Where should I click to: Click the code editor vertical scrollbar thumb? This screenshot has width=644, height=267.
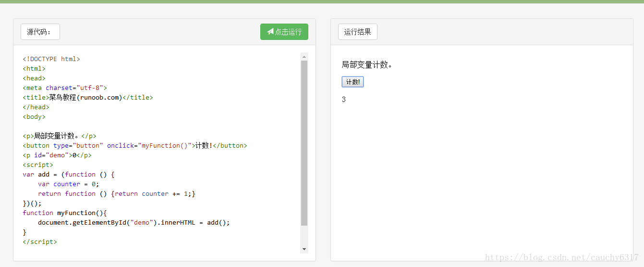(304, 143)
